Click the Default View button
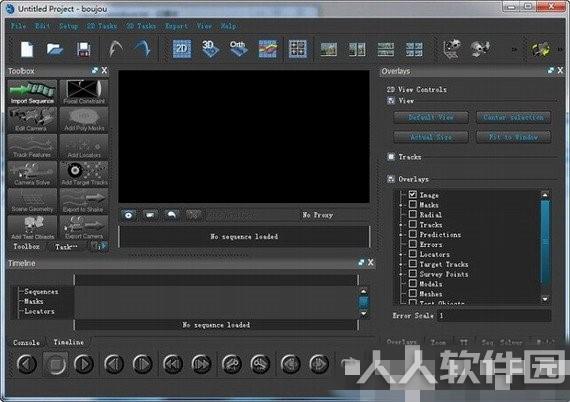This screenshot has width=570, height=402. (431, 117)
